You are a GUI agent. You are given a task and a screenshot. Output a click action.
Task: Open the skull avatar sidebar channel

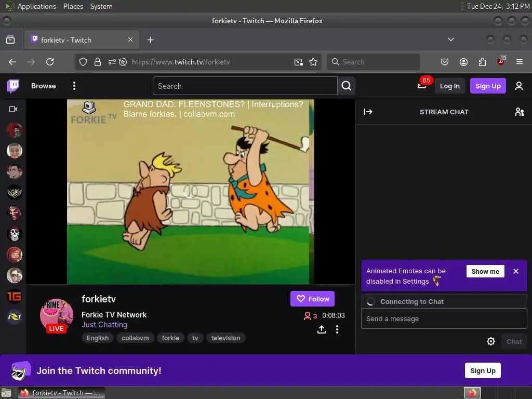[x=14, y=234]
